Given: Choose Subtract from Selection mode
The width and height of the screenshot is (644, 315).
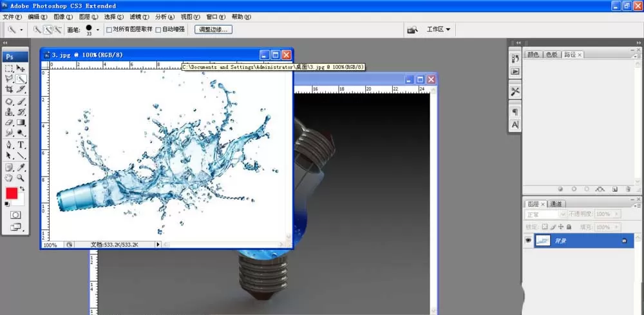Looking at the screenshot, I should (57, 30).
